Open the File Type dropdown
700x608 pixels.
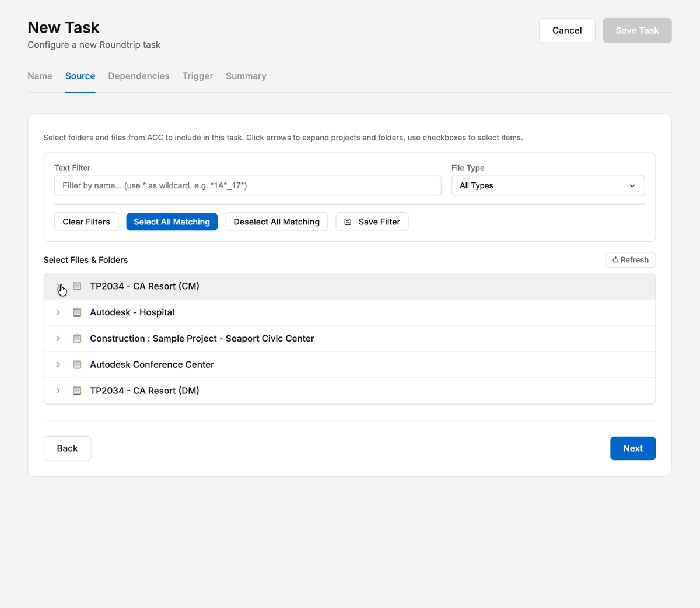(x=548, y=186)
